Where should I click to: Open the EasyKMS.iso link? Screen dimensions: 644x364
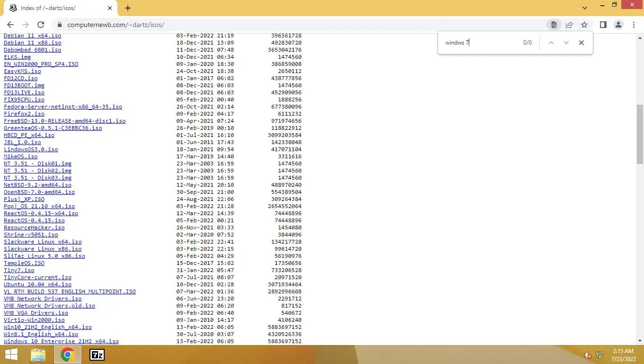[22, 71]
